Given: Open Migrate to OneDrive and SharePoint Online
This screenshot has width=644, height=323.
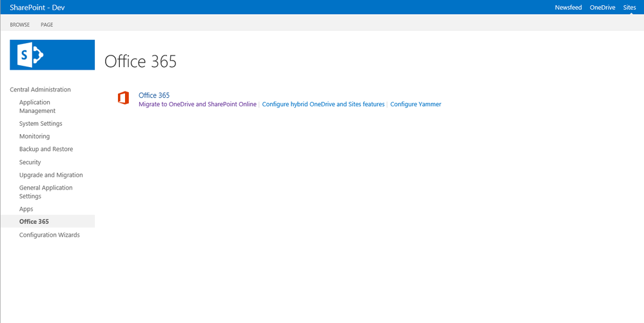Looking at the screenshot, I should point(197,104).
